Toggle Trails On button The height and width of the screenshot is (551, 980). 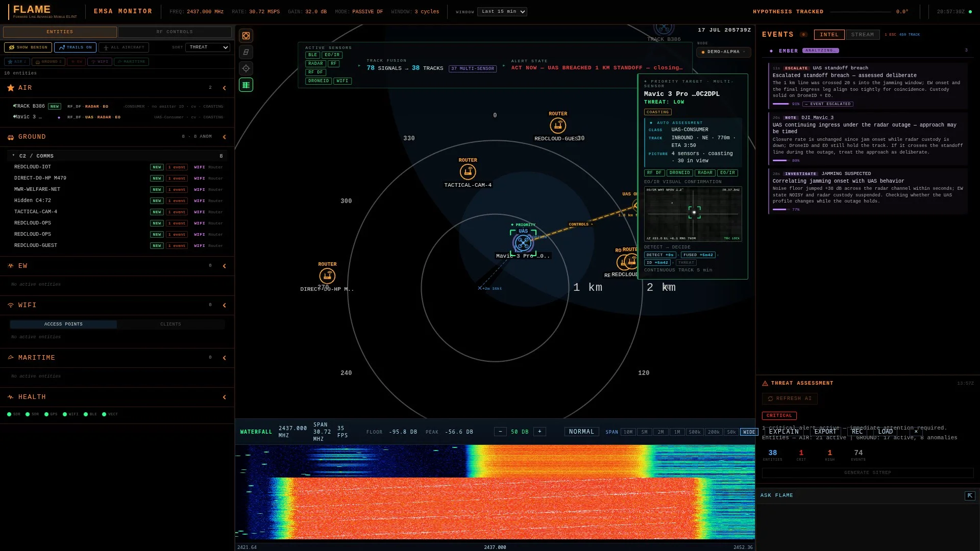pyautogui.click(x=75, y=47)
